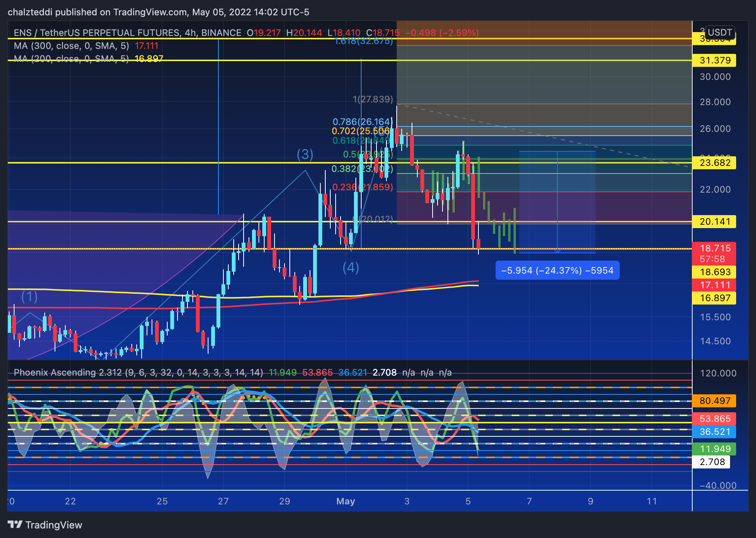Screen dimensions: 756x538
Task: Click the red 53.865 indicator axis label
Action: point(714,419)
